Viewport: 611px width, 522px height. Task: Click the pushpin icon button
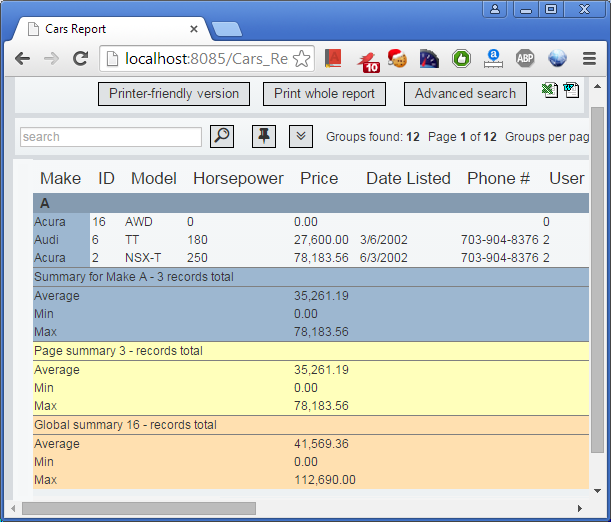click(264, 136)
